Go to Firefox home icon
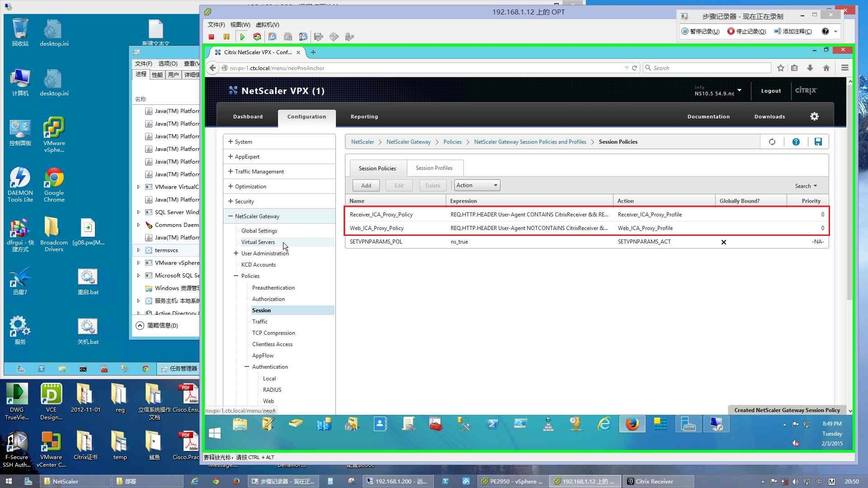The width and height of the screenshot is (868, 488). 826,68
